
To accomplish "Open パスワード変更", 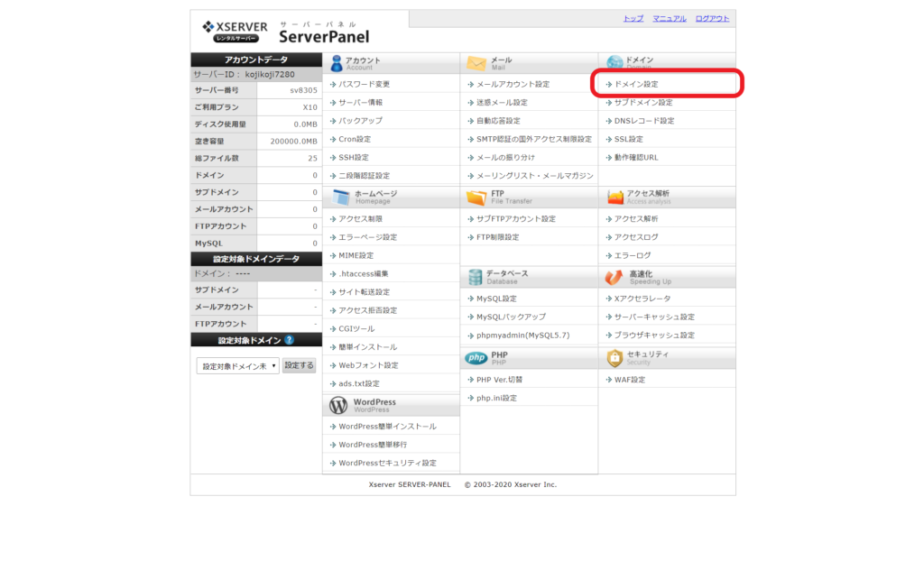I will pos(365,84).
